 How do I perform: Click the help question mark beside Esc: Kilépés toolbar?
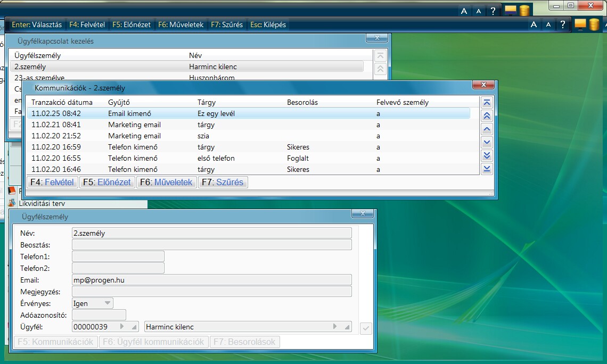(562, 24)
